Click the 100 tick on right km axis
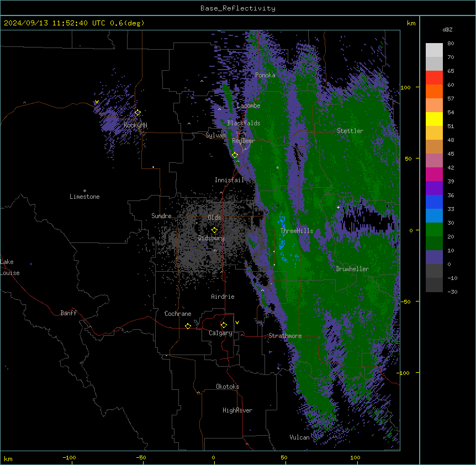 (x=405, y=87)
